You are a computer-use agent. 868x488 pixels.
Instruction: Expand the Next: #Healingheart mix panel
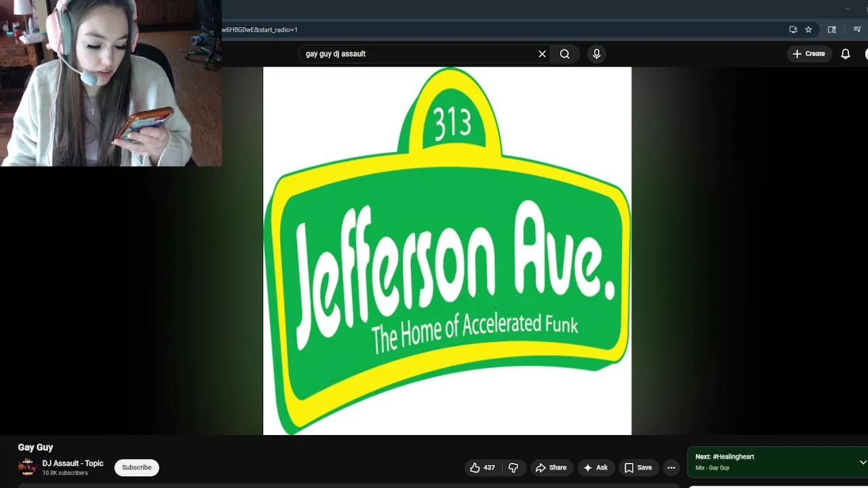coord(863,462)
